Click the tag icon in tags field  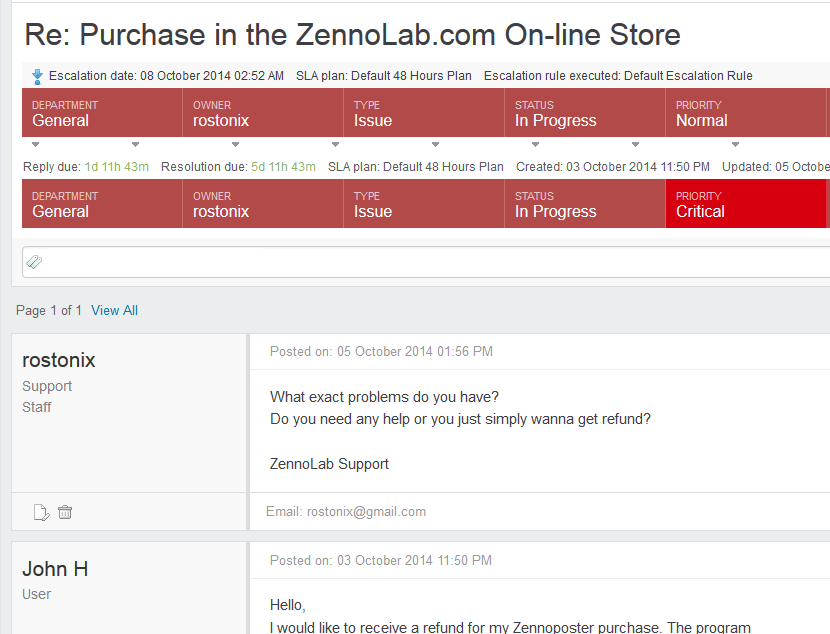(x=34, y=261)
